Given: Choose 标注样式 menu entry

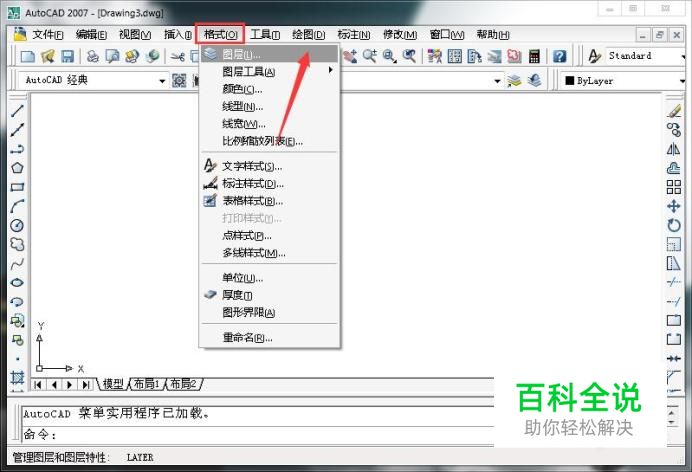Looking at the screenshot, I should (x=270, y=184).
